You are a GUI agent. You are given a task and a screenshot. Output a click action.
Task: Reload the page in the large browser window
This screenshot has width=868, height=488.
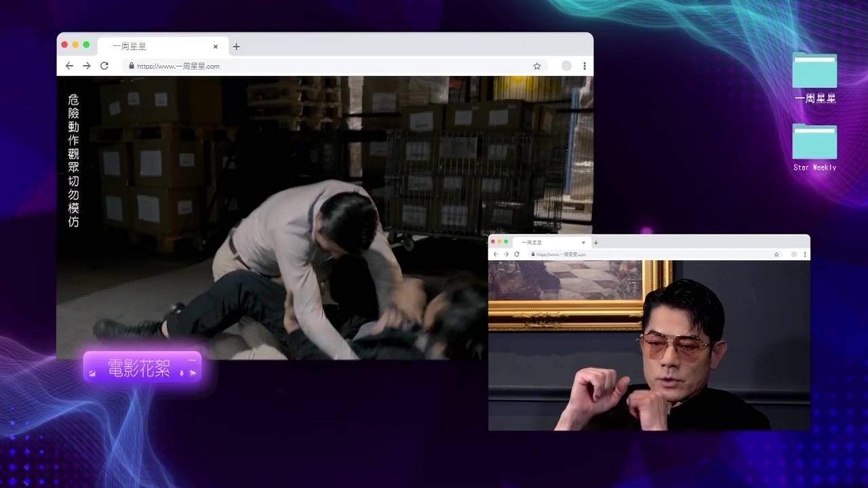[104, 66]
